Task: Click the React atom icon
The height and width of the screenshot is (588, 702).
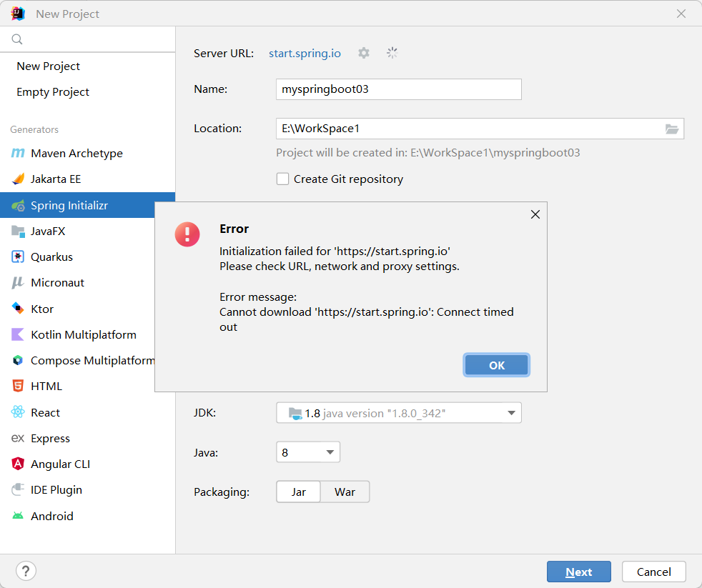Action: click(18, 412)
